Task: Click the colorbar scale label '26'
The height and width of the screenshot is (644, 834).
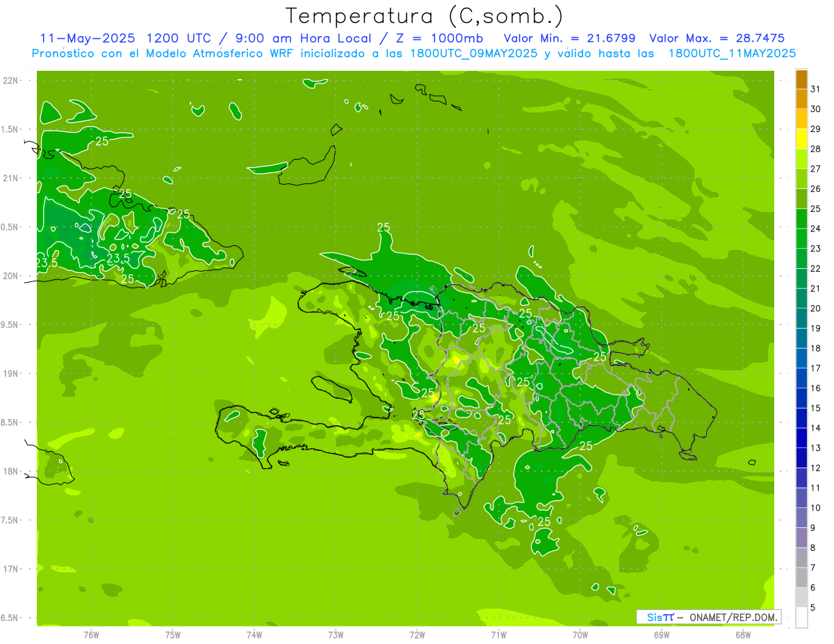Action: click(816, 188)
